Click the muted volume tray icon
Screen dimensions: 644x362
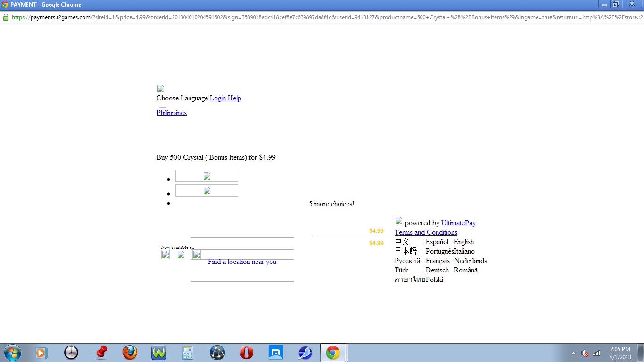(x=585, y=353)
